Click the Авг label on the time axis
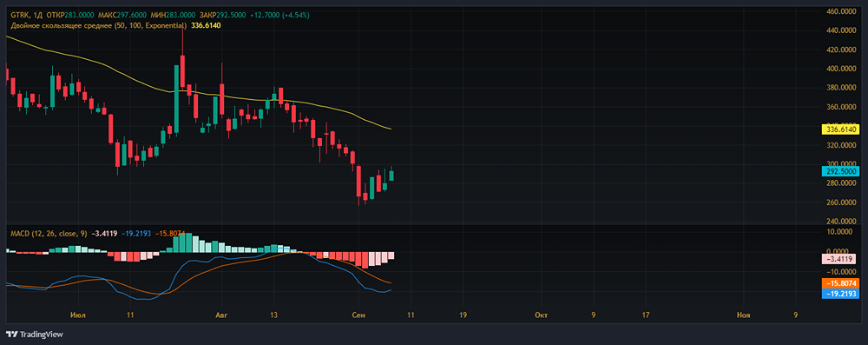This screenshot has height=345, width=868. (220, 315)
